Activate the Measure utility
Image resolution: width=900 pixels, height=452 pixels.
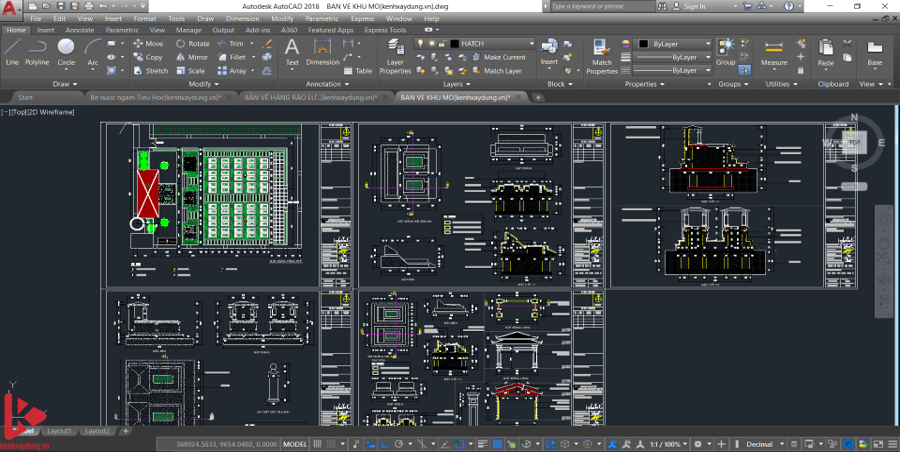click(x=774, y=52)
